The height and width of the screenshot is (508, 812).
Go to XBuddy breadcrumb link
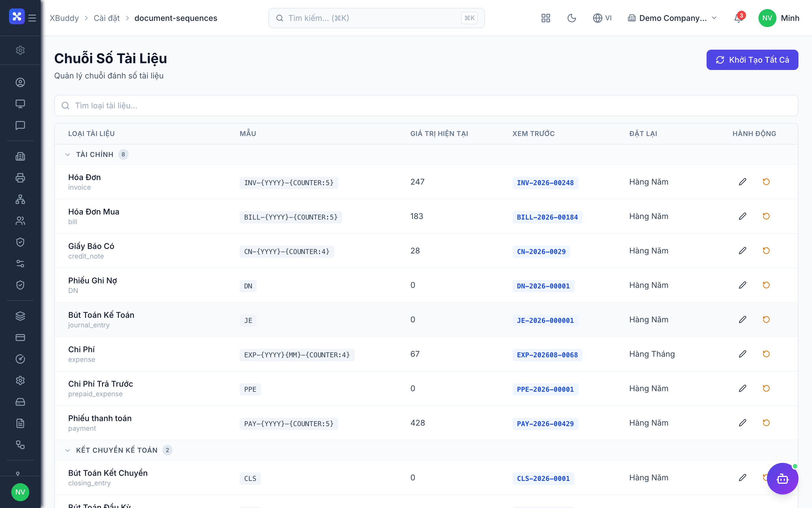point(64,18)
